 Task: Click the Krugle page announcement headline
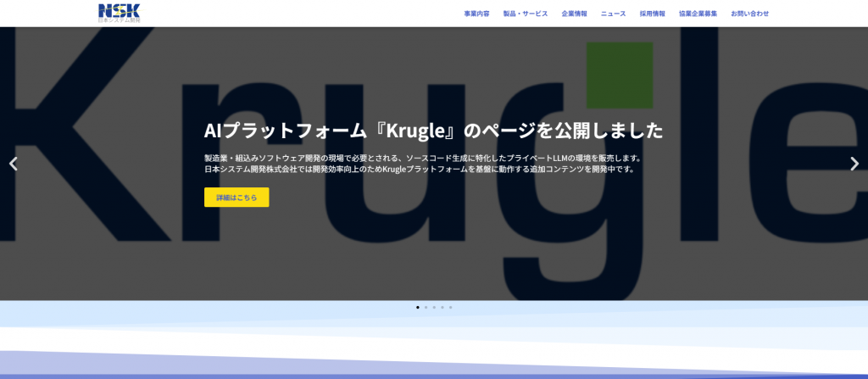point(433,131)
